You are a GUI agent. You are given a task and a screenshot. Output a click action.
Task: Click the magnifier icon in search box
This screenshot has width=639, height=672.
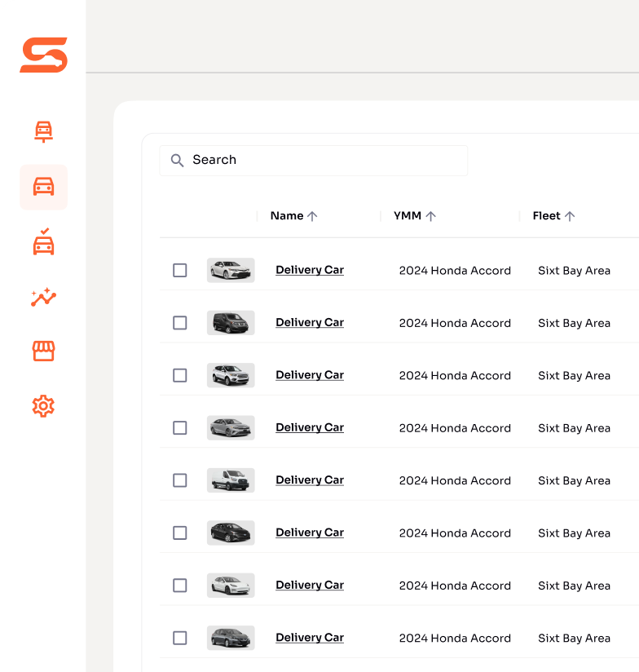click(x=177, y=161)
